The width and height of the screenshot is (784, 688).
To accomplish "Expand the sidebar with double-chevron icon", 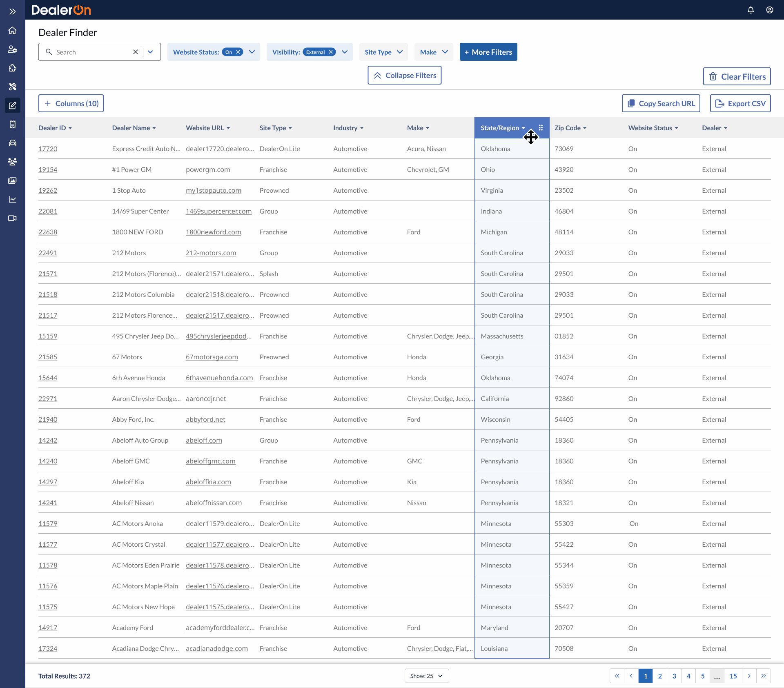I will pyautogui.click(x=12, y=11).
